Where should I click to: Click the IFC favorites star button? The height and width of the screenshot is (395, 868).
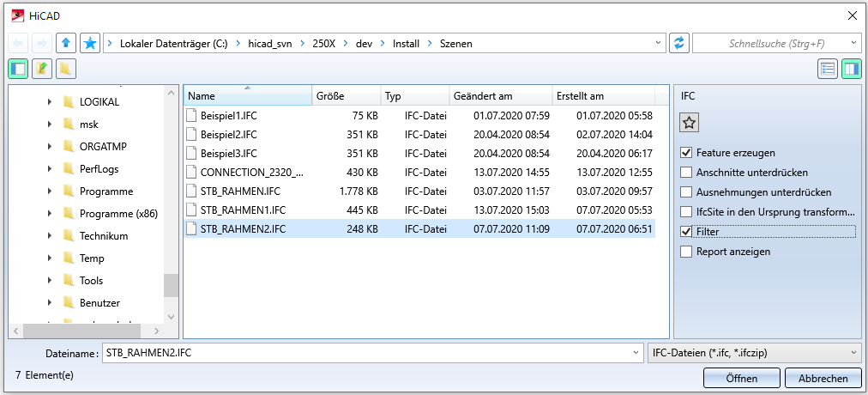click(690, 123)
